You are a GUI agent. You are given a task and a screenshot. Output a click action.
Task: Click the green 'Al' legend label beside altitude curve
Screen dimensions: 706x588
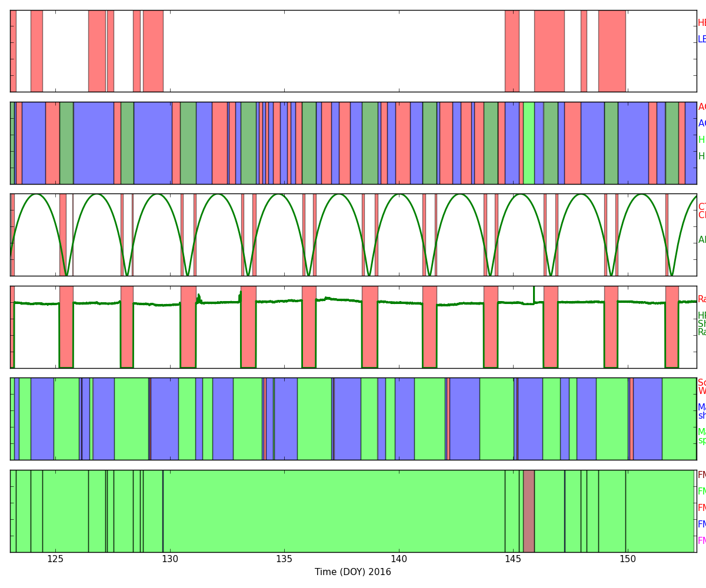pyautogui.click(x=701, y=240)
